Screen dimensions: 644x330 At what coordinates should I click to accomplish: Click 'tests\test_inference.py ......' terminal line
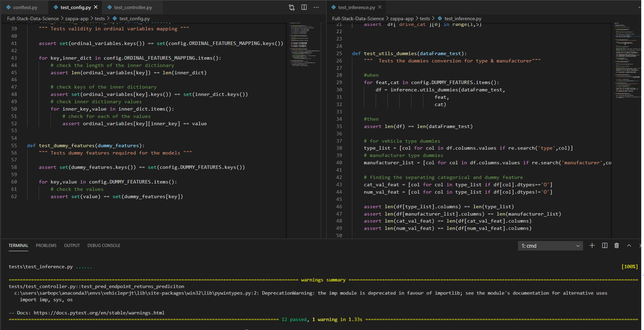click(x=52, y=267)
